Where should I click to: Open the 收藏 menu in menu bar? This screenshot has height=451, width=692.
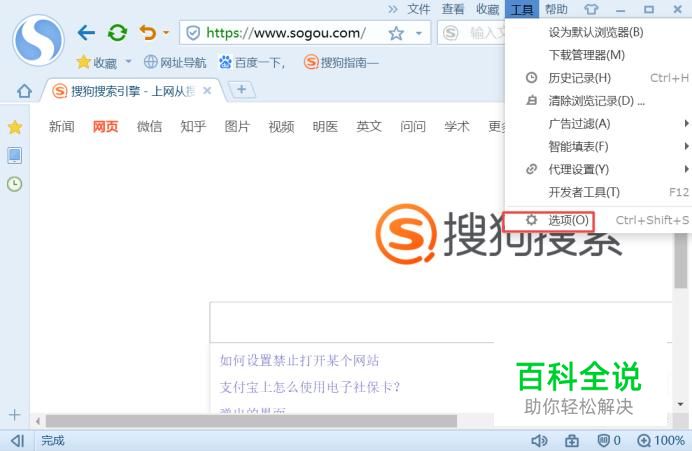tap(487, 9)
